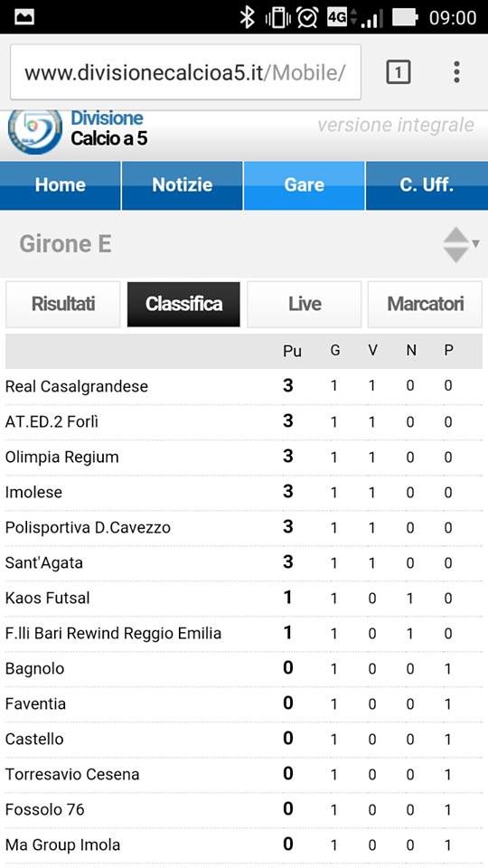Tap the Divisione Calcio a 5 logo

35,132
